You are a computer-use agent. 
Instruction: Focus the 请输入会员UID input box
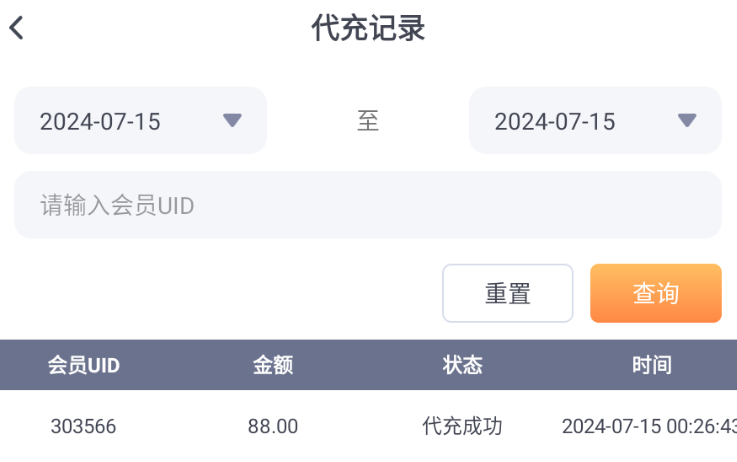tap(367, 205)
